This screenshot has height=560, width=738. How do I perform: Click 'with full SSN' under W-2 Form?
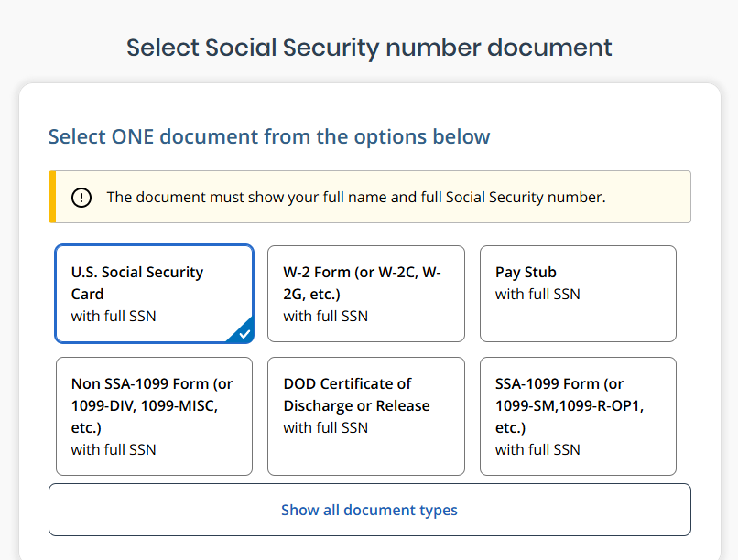pos(326,317)
